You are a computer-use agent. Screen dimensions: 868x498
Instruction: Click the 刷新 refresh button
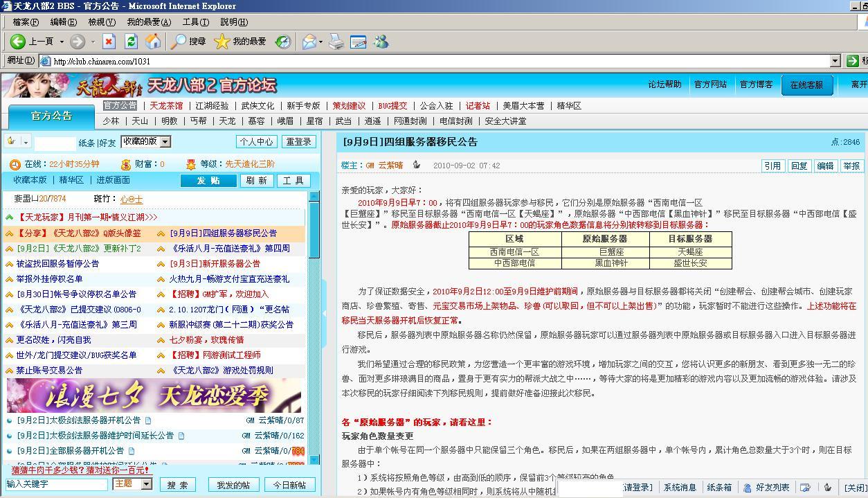(257, 180)
